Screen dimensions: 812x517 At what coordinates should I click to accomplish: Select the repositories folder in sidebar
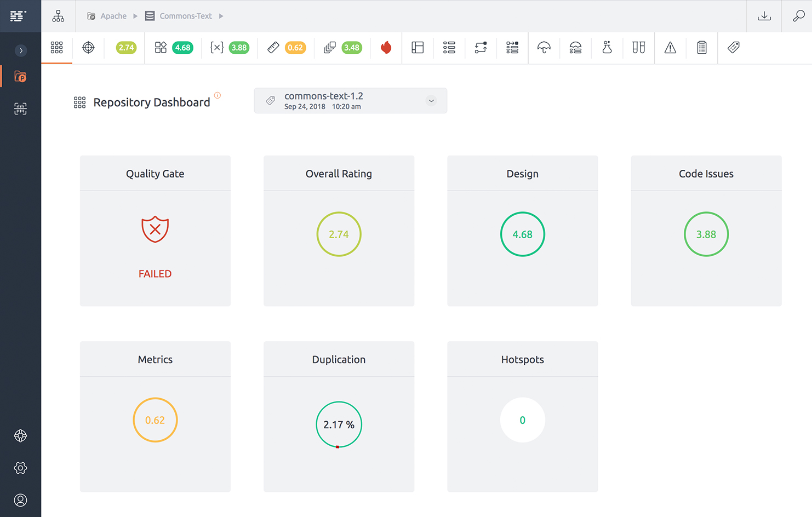click(20, 77)
